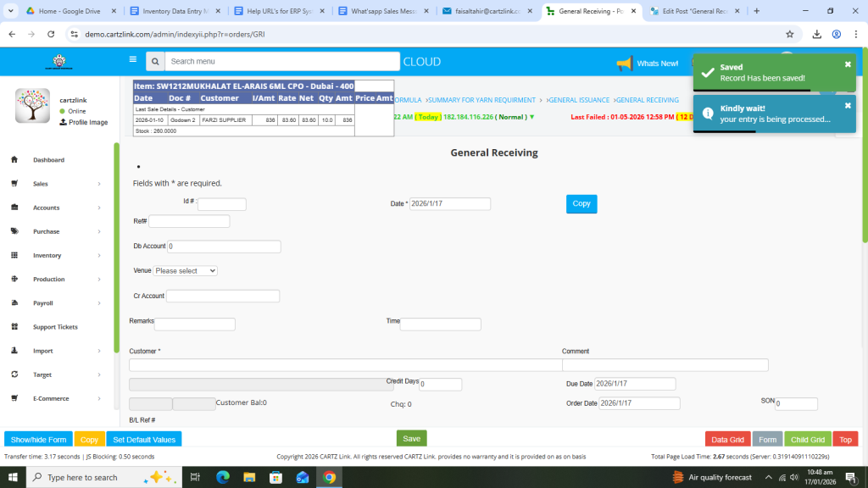Click the hamburger menu toggle icon
Screen dimensions: 868x488
click(132, 60)
